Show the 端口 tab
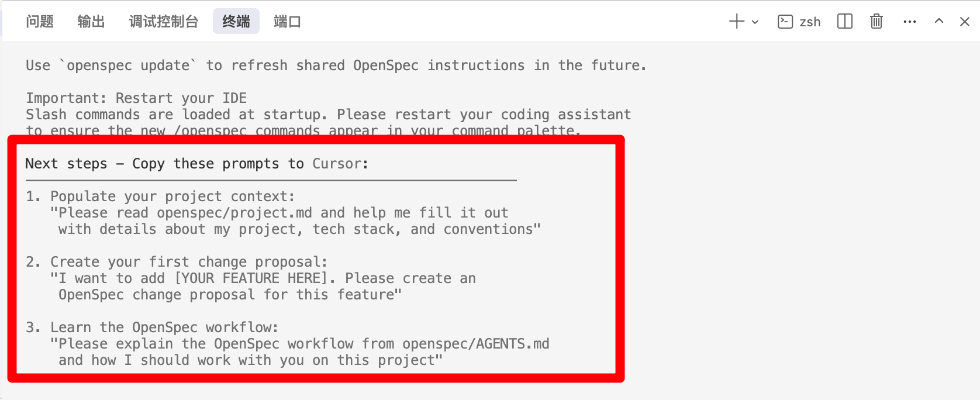This screenshot has height=400, width=980. (287, 22)
